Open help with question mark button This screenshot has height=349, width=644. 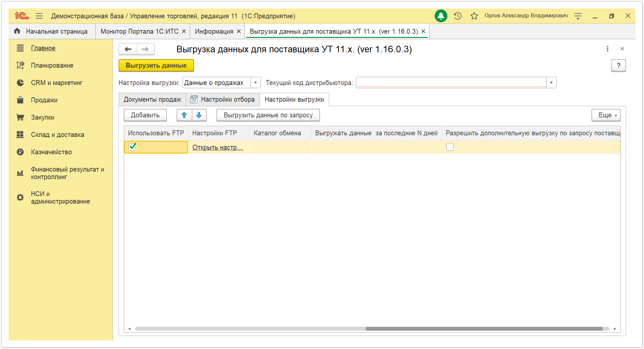(619, 65)
